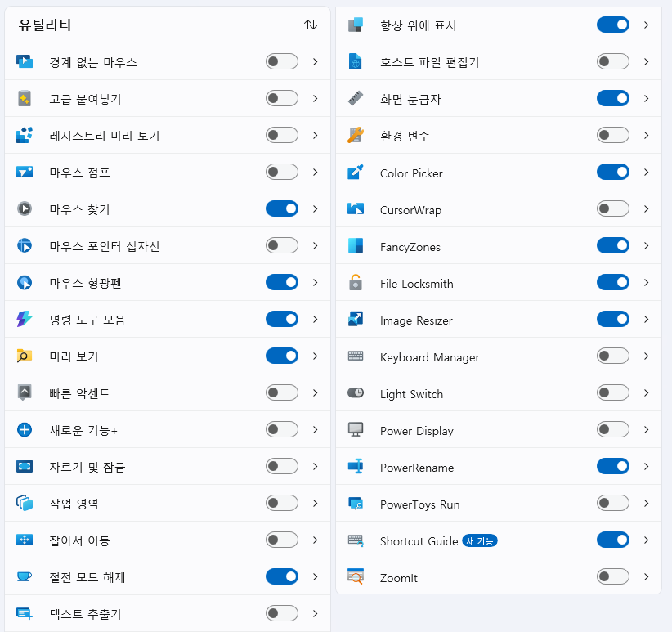Select the Keyboard Manager utility label
Screen dimensions: 672x632
tap(429, 357)
